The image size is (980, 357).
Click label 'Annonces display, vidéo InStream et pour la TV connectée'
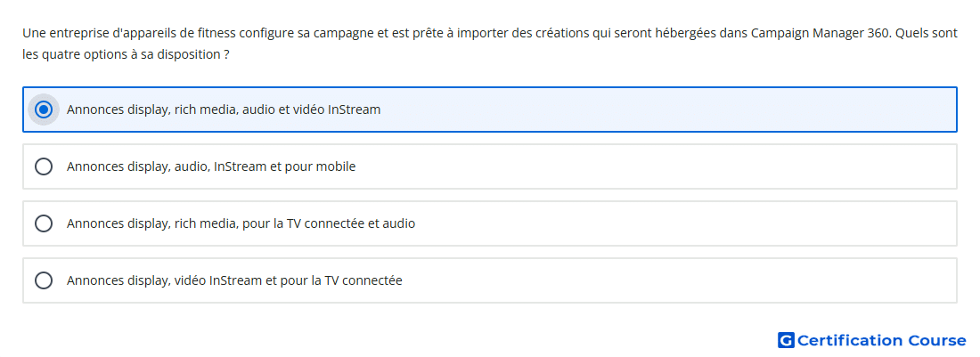coord(234,280)
